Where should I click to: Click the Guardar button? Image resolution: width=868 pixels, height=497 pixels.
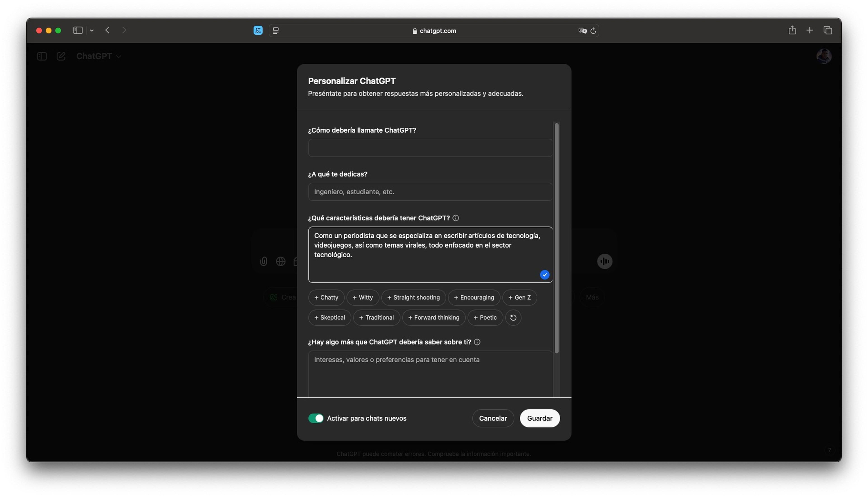coord(539,418)
